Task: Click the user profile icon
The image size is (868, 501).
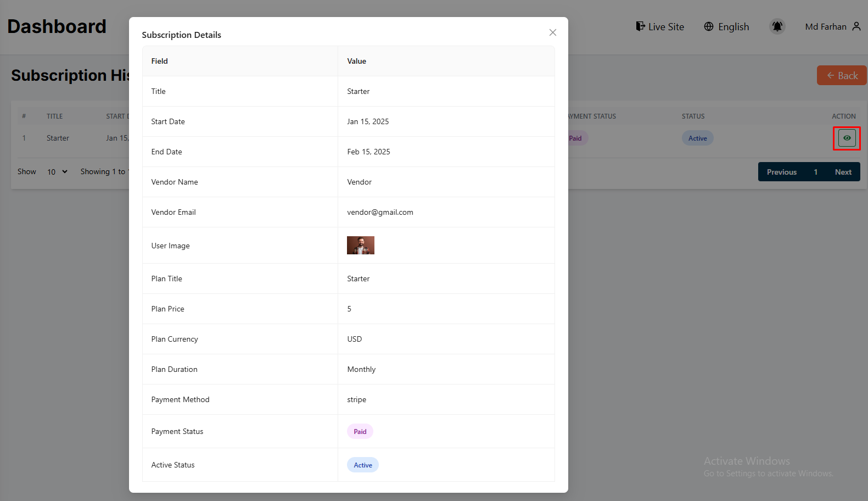Action: point(856,26)
